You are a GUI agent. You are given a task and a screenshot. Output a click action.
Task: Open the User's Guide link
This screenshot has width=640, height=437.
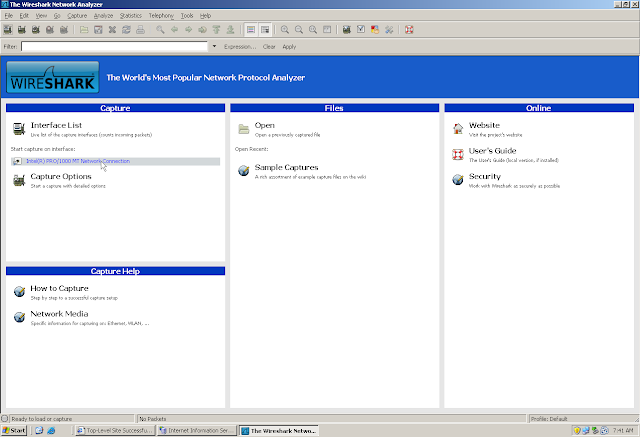(492, 151)
